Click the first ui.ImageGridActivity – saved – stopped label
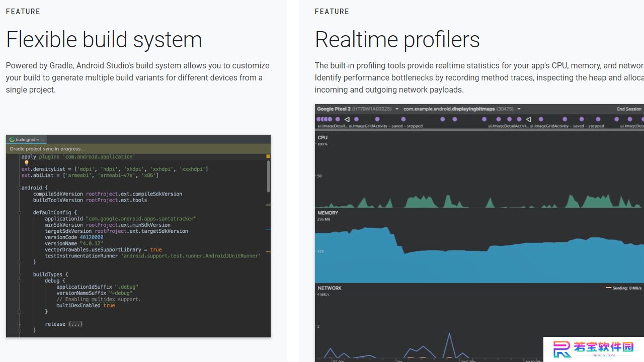Viewport: 644px width, 362px height. click(x=385, y=126)
